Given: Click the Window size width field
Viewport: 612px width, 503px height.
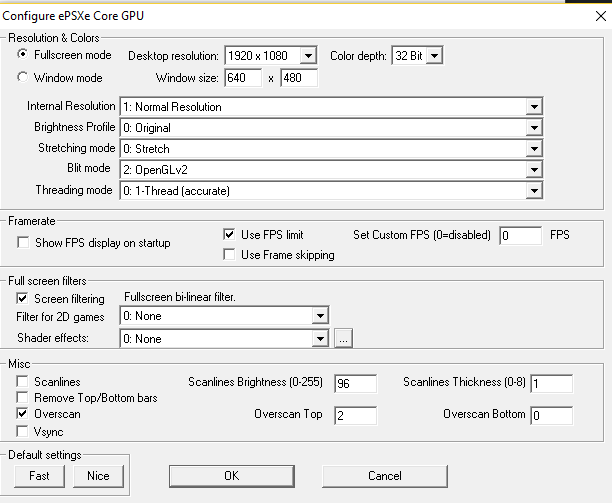Looking at the screenshot, I should coord(243,78).
